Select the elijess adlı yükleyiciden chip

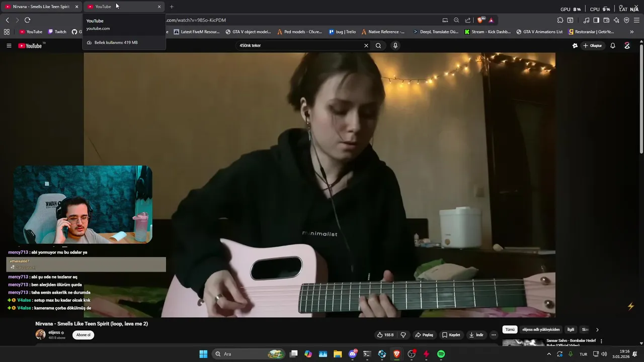[x=541, y=330]
